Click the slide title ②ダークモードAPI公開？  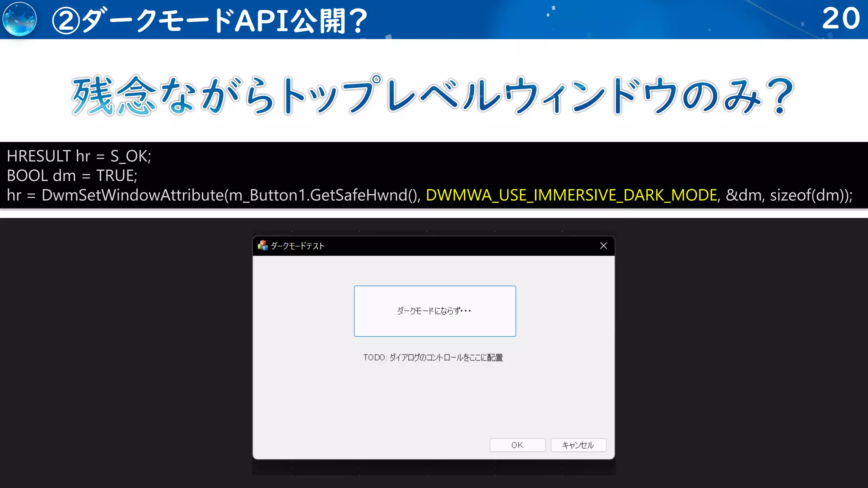pos(209,20)
